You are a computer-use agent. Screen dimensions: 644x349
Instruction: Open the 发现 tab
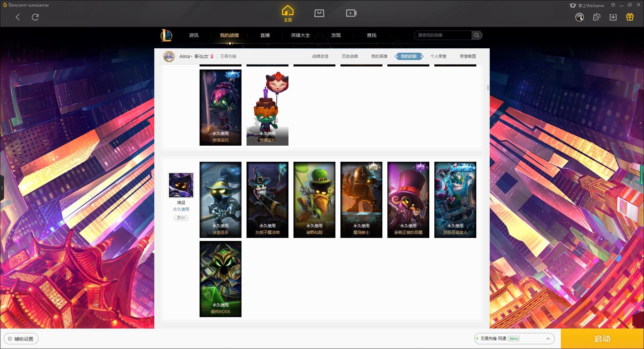[336, 35]
